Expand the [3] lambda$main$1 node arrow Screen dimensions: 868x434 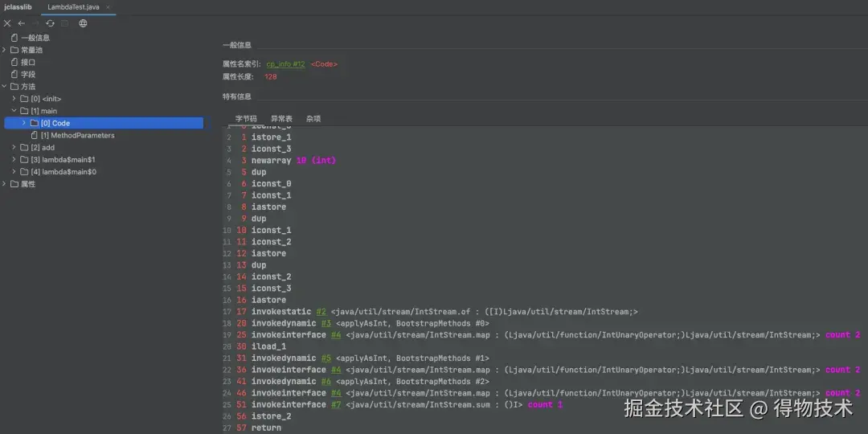point(14,159)
